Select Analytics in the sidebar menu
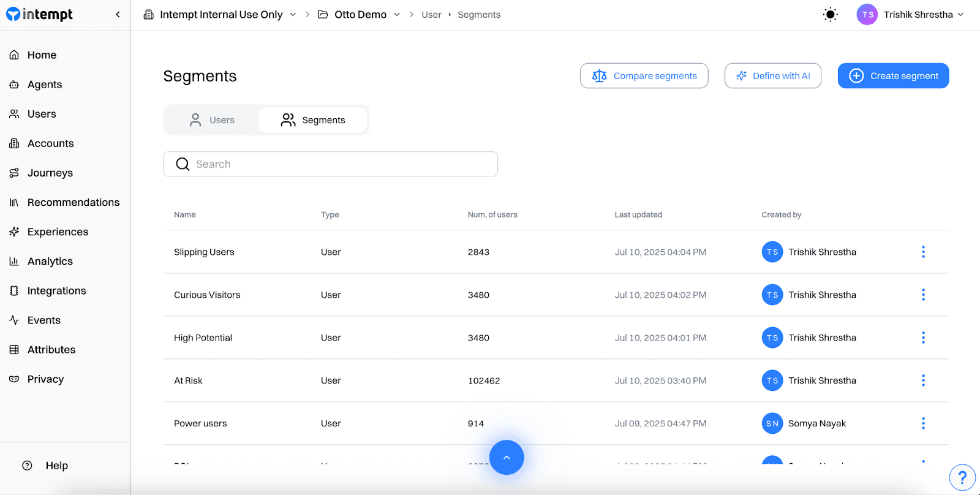Screen dimensions: 980x495 [x=50, y=261]
